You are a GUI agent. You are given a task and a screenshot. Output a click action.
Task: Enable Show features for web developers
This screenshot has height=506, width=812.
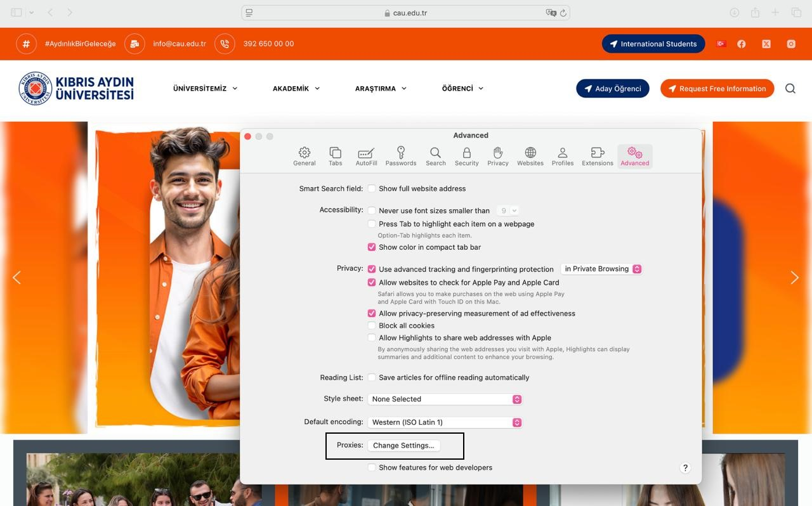point(372,467)
